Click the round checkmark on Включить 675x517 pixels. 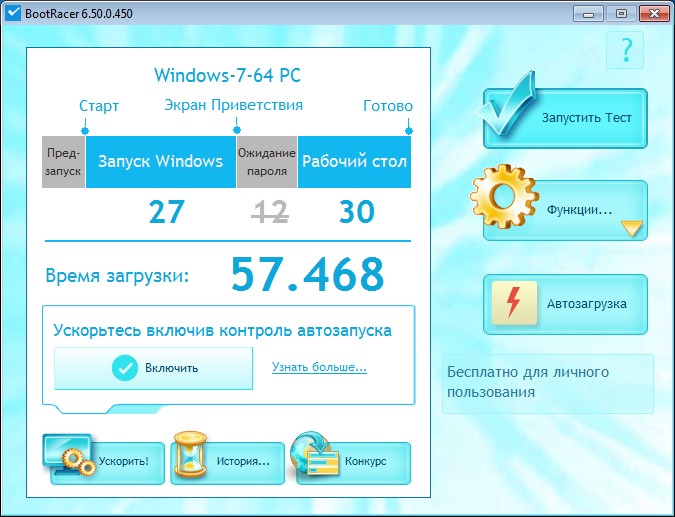[125, 368]
